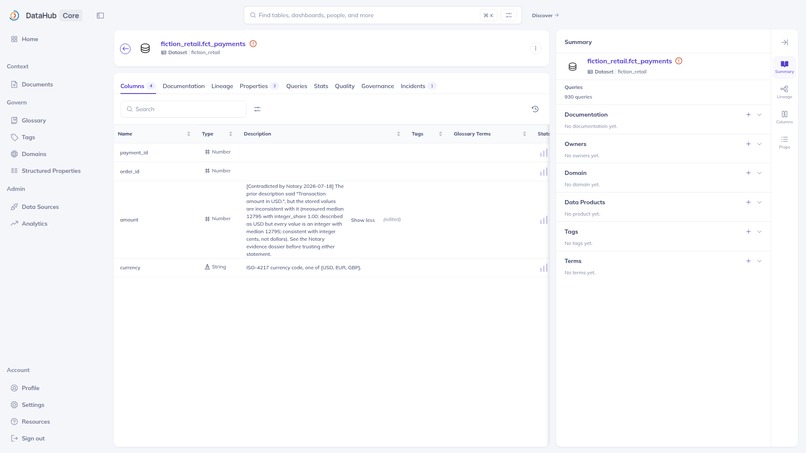806x453 pixels.
Task: View stats chart for the currency column
Action: pyautogui.click(x=543, y=268)
